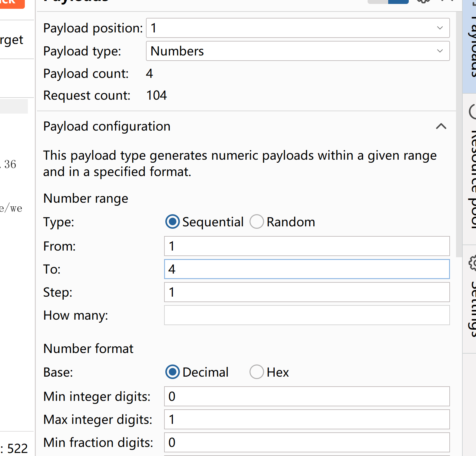
Task: Collapse the Payload configuration section
Action: (x=441, y=126)
